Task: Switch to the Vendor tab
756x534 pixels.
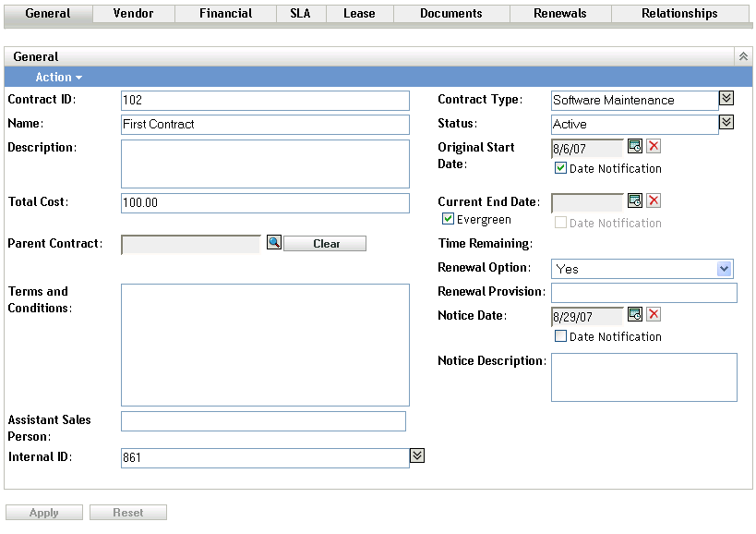Action: [x=133, y=14]
